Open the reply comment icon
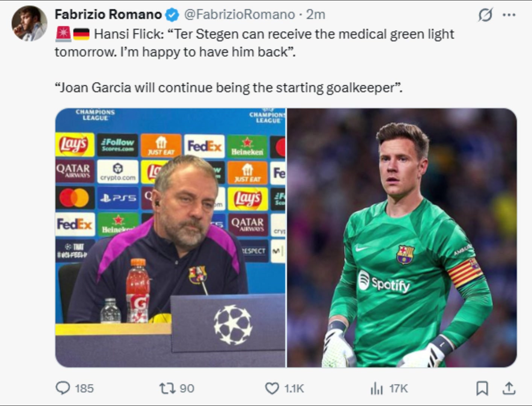This screenshot has width=532, height=406. [x=63, y=388]
